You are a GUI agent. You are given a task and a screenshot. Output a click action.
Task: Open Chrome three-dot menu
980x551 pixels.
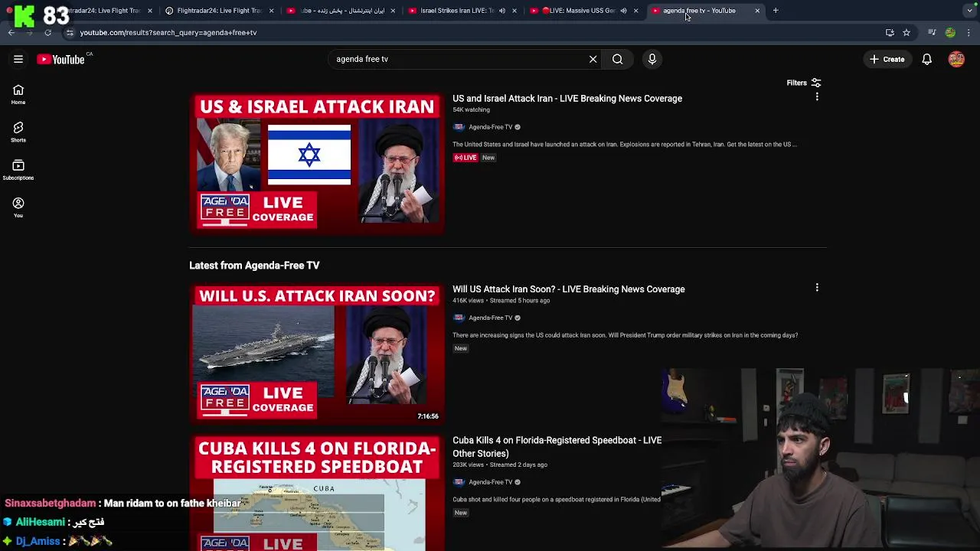coord(969,32)
